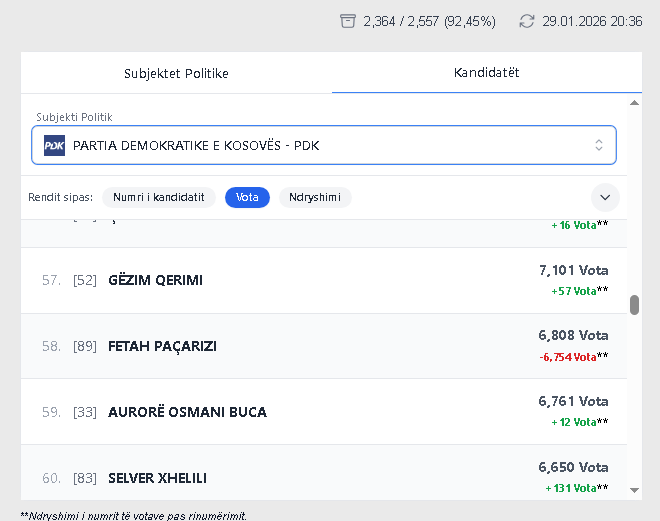Click the PDK party logo
Image resolution: width=660 pixels, height=521 pixels.
point(54,146)
